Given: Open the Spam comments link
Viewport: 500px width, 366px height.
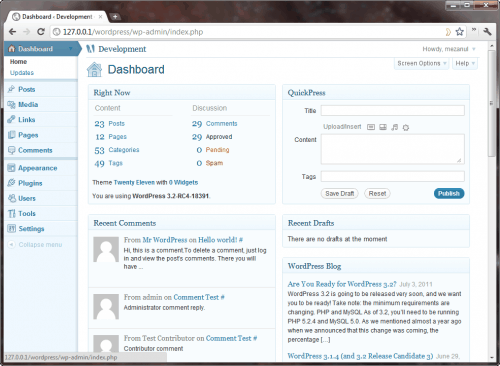Looking at the screenshot, I should point(214,163).
